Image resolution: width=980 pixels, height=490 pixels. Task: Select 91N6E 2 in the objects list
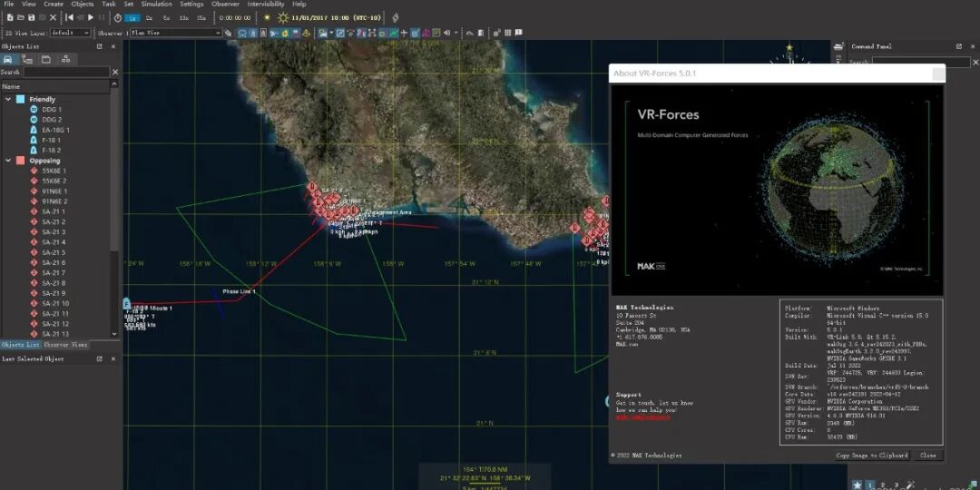(x=54, y=201)
